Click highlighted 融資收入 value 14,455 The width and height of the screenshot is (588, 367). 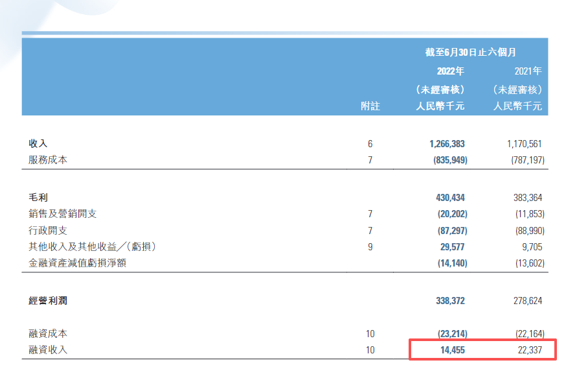(x=450, y=350)
